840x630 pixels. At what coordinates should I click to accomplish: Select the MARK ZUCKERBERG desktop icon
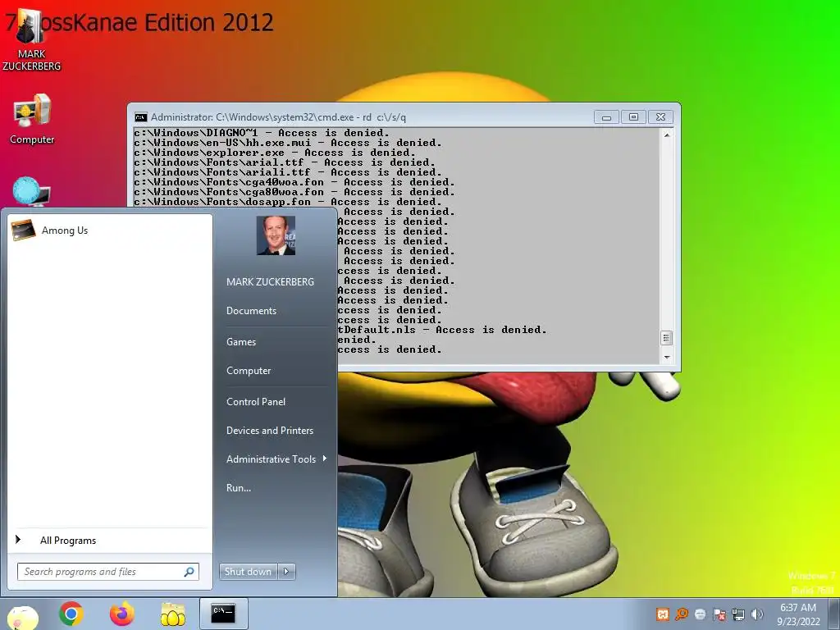click(x=32, y=40)
